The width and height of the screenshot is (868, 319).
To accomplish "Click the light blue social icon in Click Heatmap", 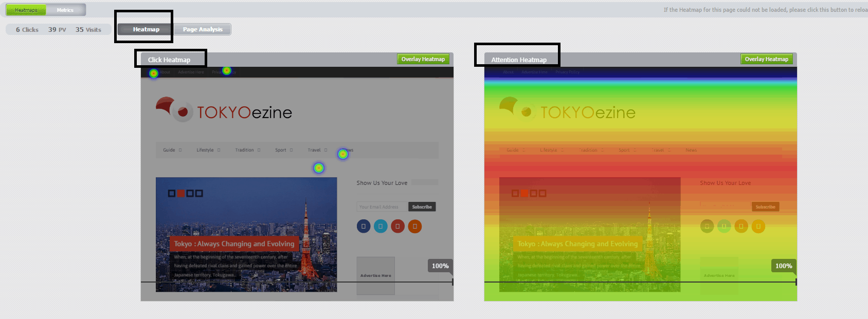I will [381, 226].
